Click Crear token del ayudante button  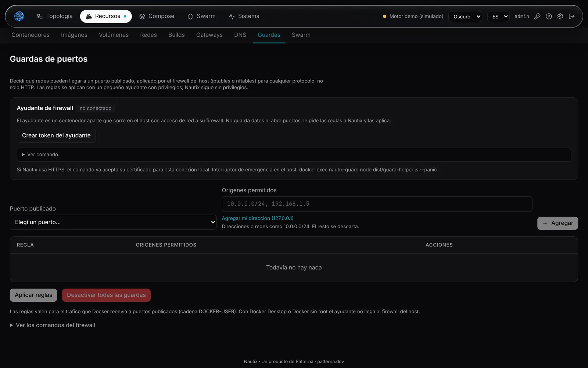point(56,135)
